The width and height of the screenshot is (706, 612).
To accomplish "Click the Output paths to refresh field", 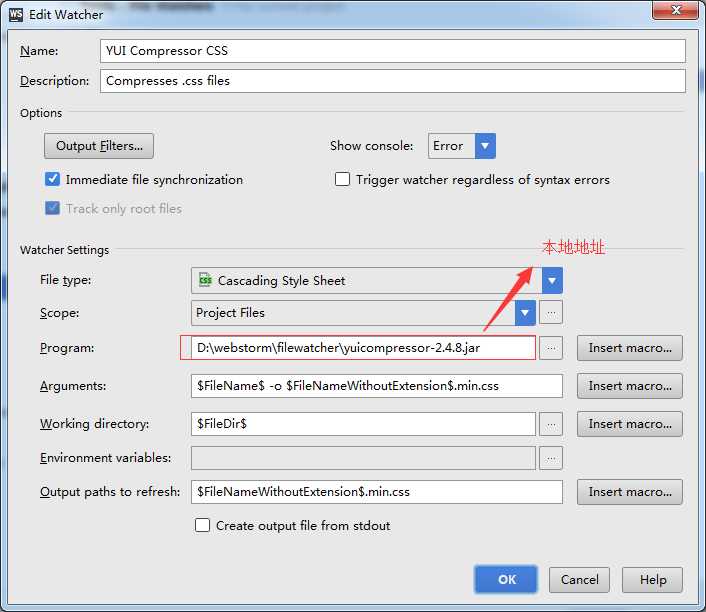I will click(377, 492).
